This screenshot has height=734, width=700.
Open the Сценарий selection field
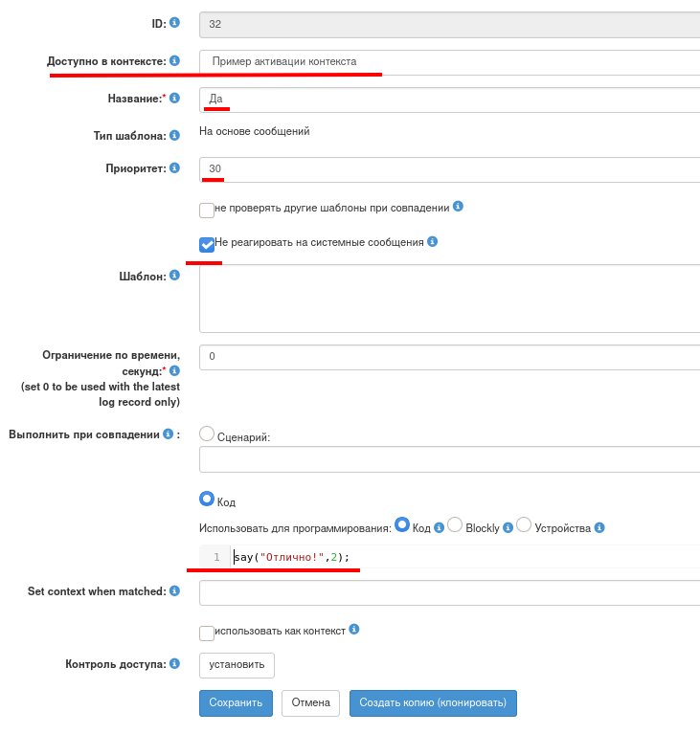coord(449,460)
